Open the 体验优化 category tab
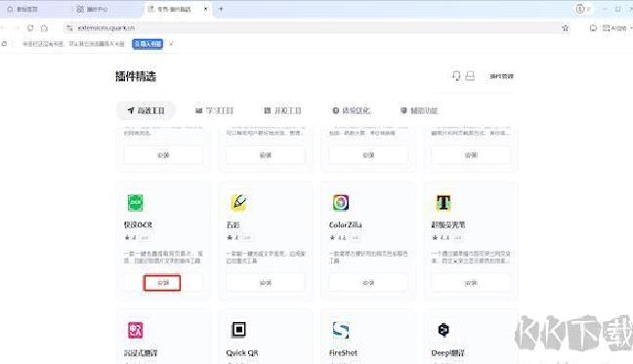 (x=351, y=110)
